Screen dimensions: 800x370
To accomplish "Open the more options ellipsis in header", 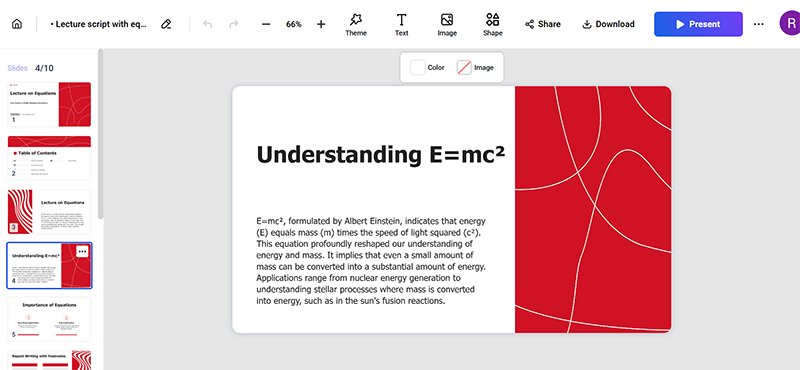I will [x=759, y=24].
